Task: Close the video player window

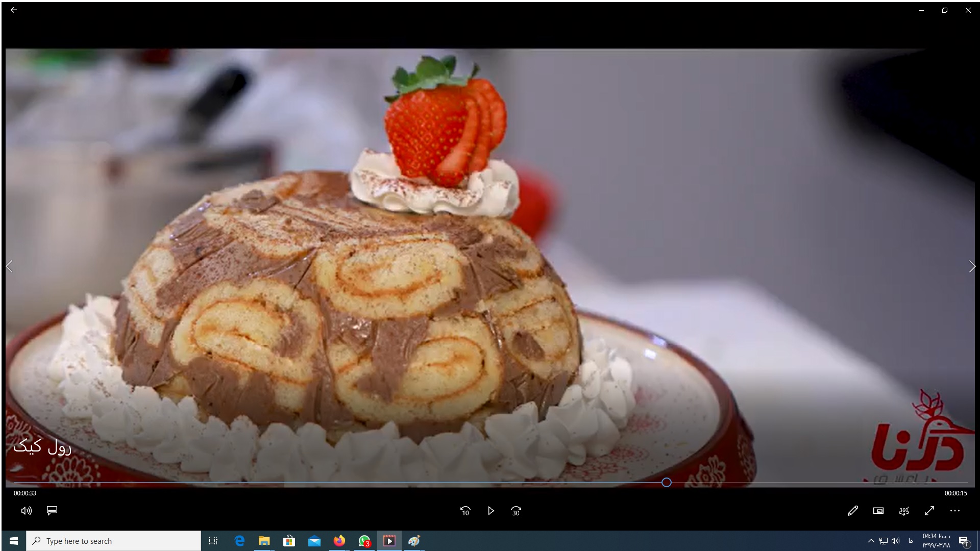Action: pyautogui.click(x=968, y=10)
